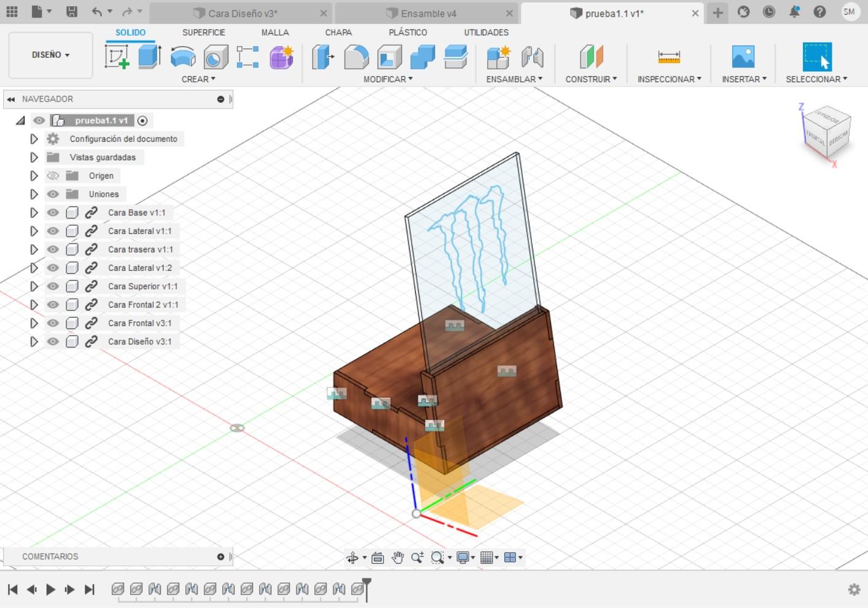868x608 pixels.
Task: Open the Help question mark
Action: click(819, 12)
